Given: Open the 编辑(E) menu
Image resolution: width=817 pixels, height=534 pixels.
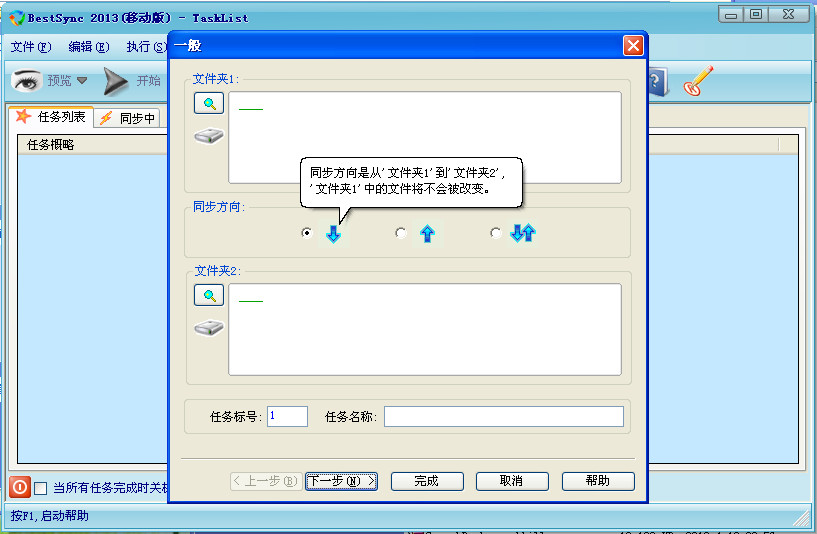Looking at the screenshot, I should coord(89,47).
